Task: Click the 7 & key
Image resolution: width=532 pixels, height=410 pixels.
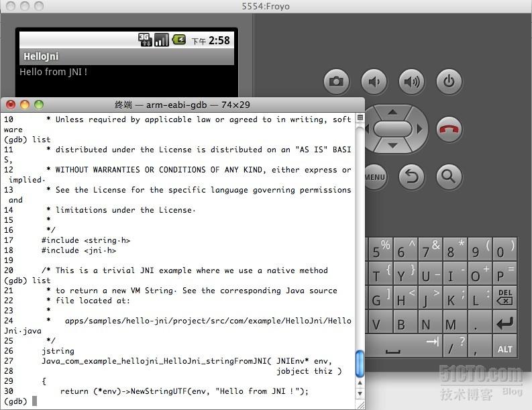Action: (x=430, y=249)
